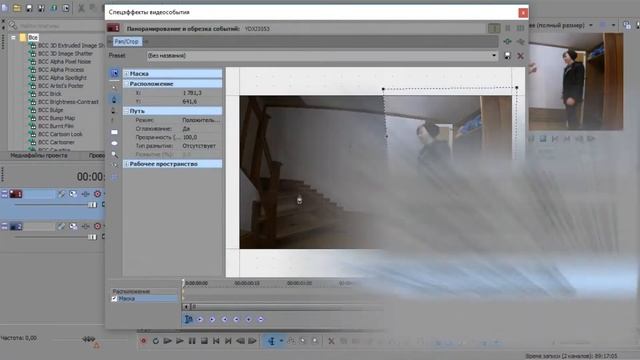Click the play button in transport bar
The width and height of the screenshot is (640, 360).
(x=180, y=341)
